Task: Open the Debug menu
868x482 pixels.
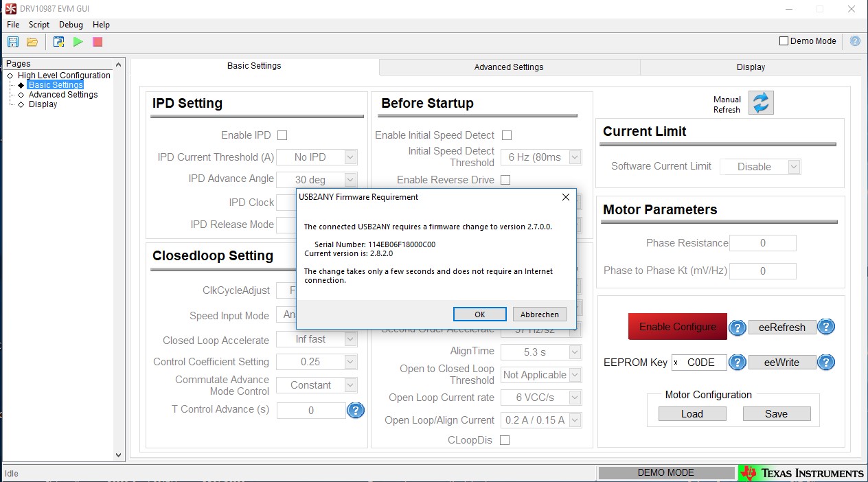Action: pos(71,25)
